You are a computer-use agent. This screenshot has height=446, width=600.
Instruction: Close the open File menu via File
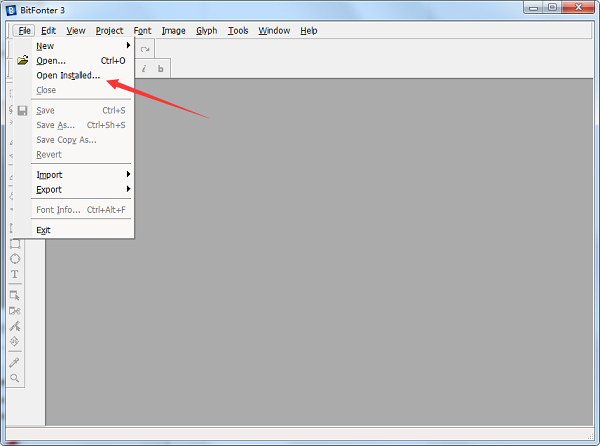click(24, 31)
